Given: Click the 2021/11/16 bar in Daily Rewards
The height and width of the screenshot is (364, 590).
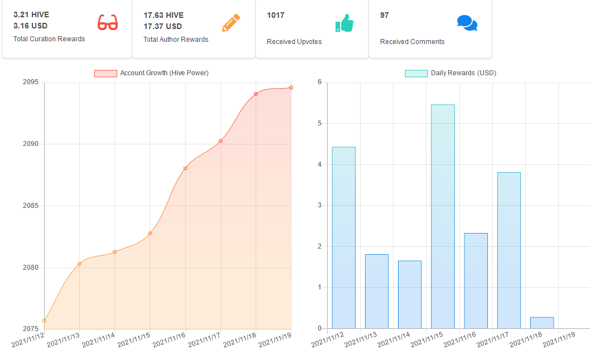Looking at the screenshot, I should click(476, 281).
